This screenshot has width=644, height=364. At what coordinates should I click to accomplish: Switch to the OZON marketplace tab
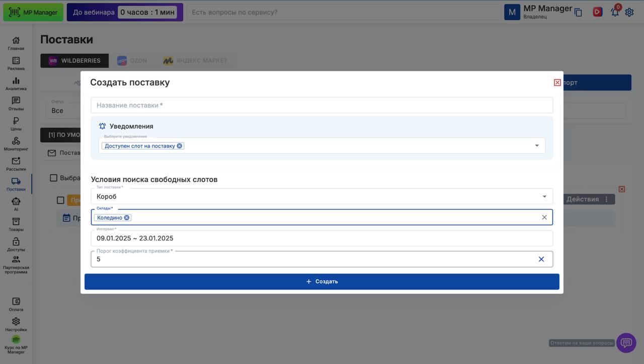(132, 61)
